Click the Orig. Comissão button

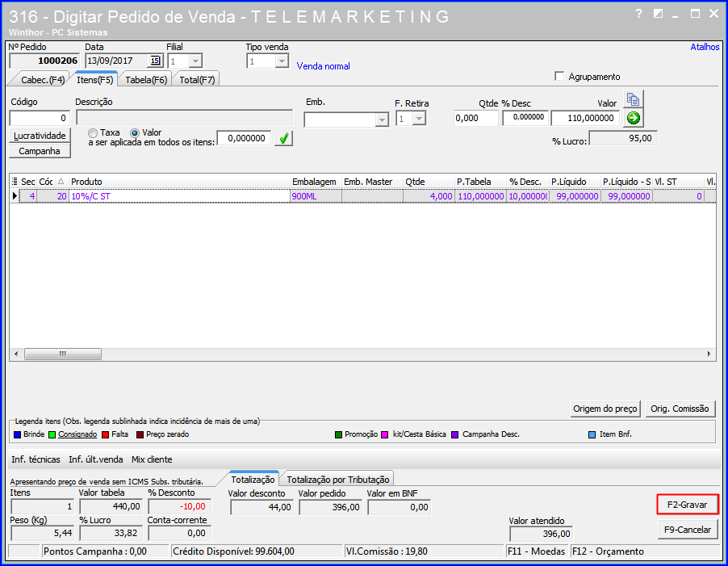coord(680,409)
